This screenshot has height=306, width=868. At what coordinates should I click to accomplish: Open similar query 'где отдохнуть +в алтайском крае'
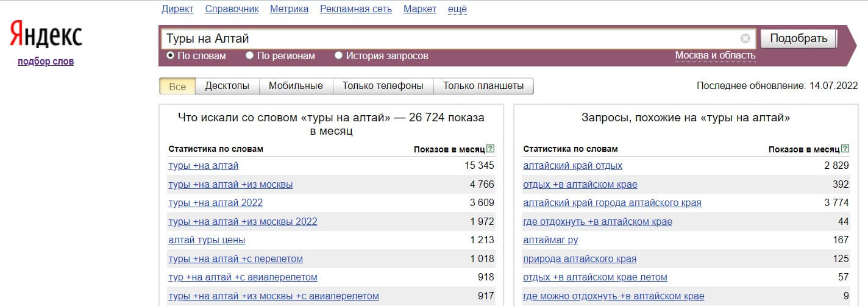pyautogui.click(x=597, y=221)
